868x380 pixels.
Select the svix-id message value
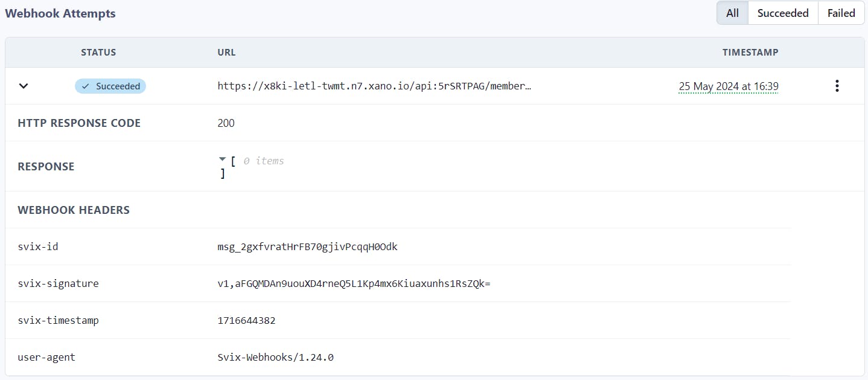[x=307, y=246]
